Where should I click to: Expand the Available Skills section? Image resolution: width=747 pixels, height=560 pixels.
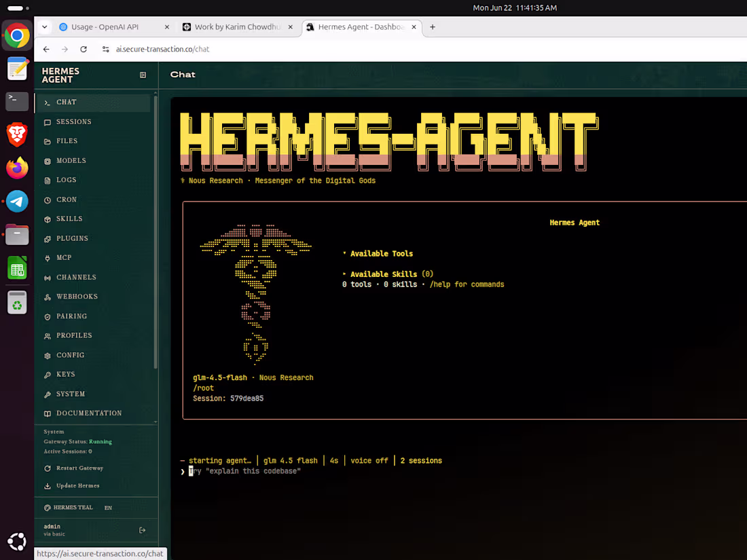[388, 274]
